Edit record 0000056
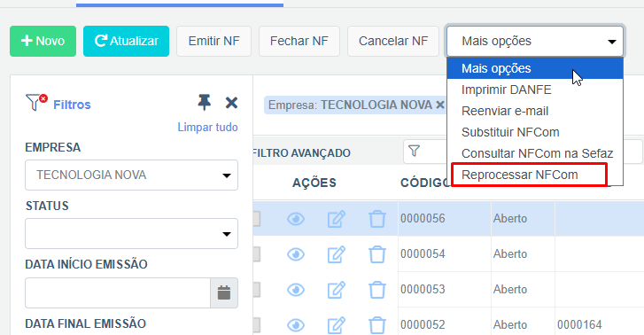 (x=337, y=219)
